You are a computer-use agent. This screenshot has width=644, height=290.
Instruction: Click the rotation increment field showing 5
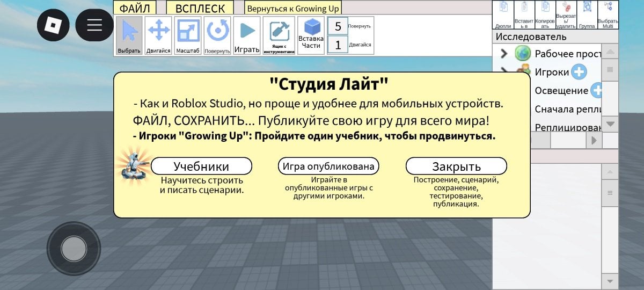338,26
